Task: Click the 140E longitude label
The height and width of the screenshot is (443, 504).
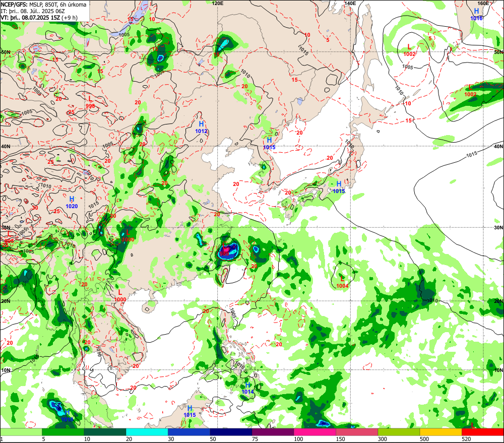Action: (350, 3)
